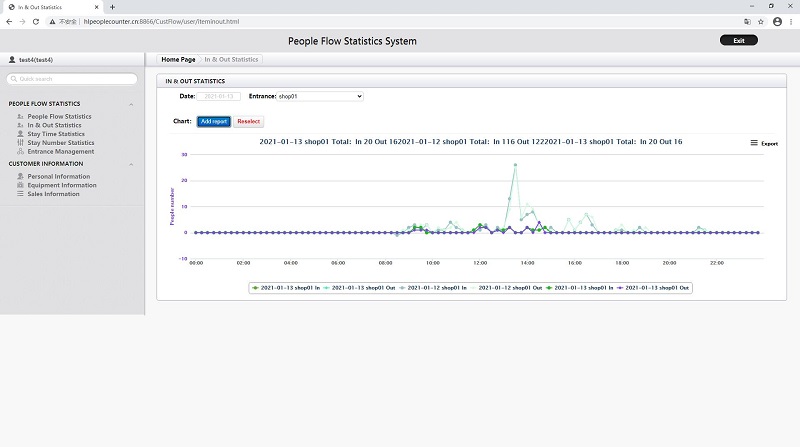Viewport: 800px width, 447px height.
Task: Close the In & Out Statistics browser tab
Action: click(x=96, y=7)
